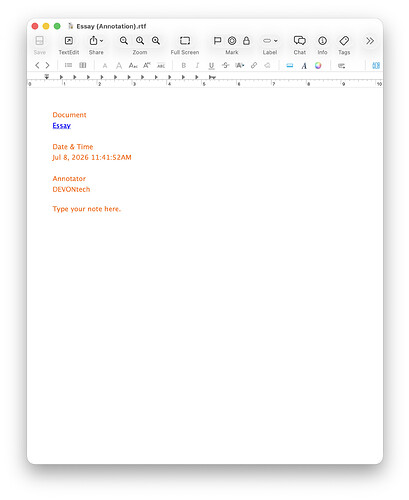Screen dimensions: 409x500
Task: Click the list style icon
Action: [68, 65]
